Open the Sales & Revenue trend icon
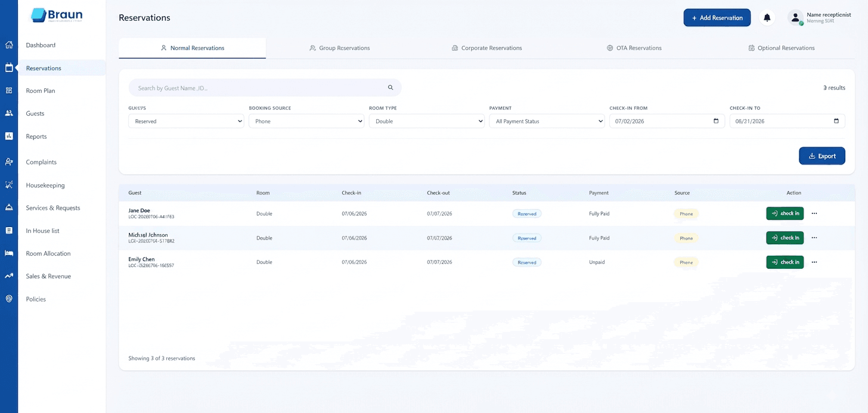The image size is (868, 413). click(9, 276)
